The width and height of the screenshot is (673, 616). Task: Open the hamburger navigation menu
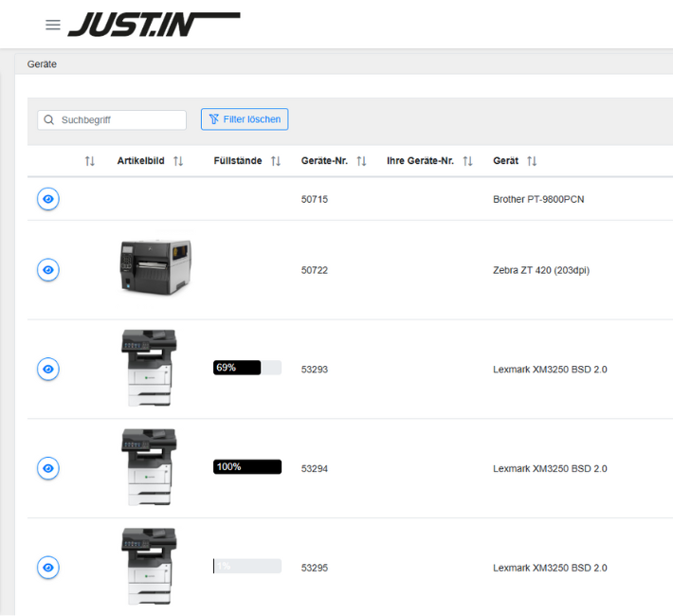point(53,25)
